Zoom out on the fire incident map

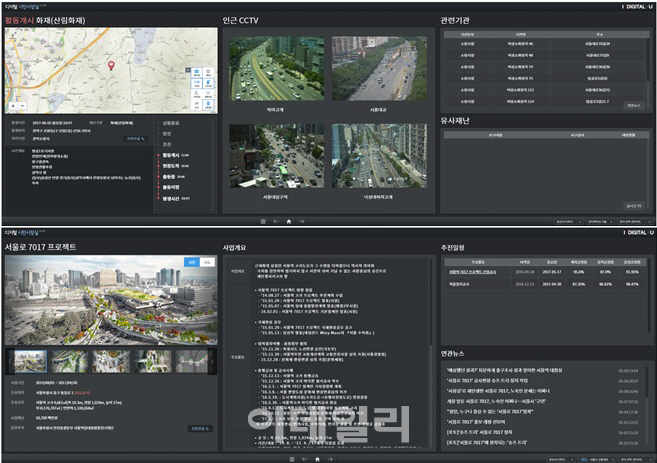pos(23,106)
